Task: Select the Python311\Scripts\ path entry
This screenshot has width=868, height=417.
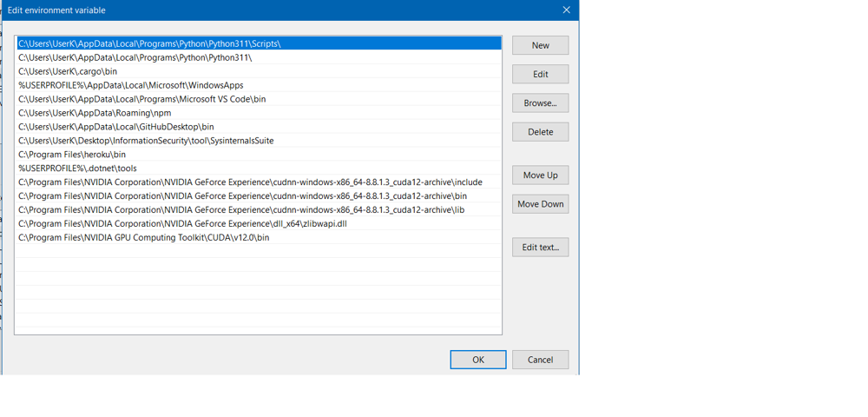Action: [259, 43]
